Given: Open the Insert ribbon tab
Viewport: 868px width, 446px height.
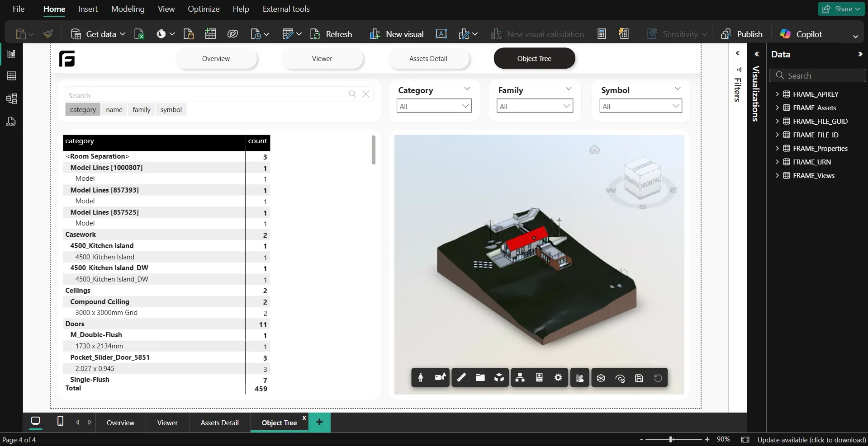Looking at the screenshot, I should coord(88,9).
